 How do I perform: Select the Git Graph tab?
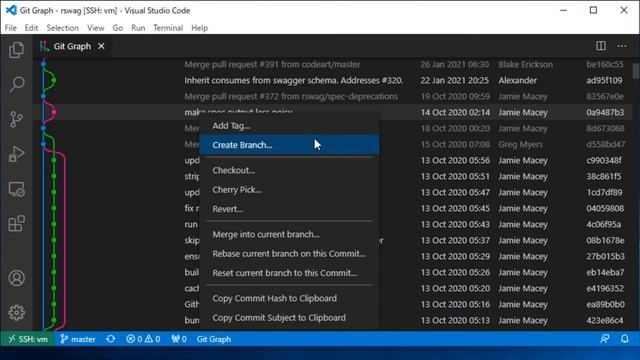tap(72, 46)
